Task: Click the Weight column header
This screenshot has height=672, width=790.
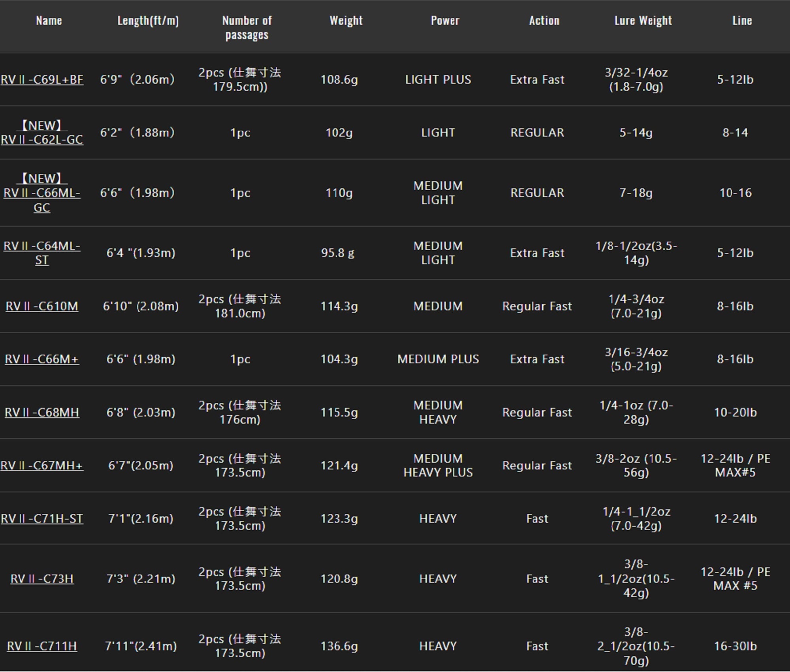Action: [x=346, y=21]
